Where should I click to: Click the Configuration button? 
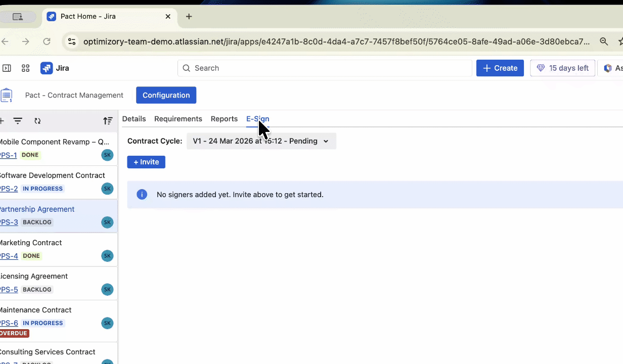pyautogui.click(x=166, y=95)
